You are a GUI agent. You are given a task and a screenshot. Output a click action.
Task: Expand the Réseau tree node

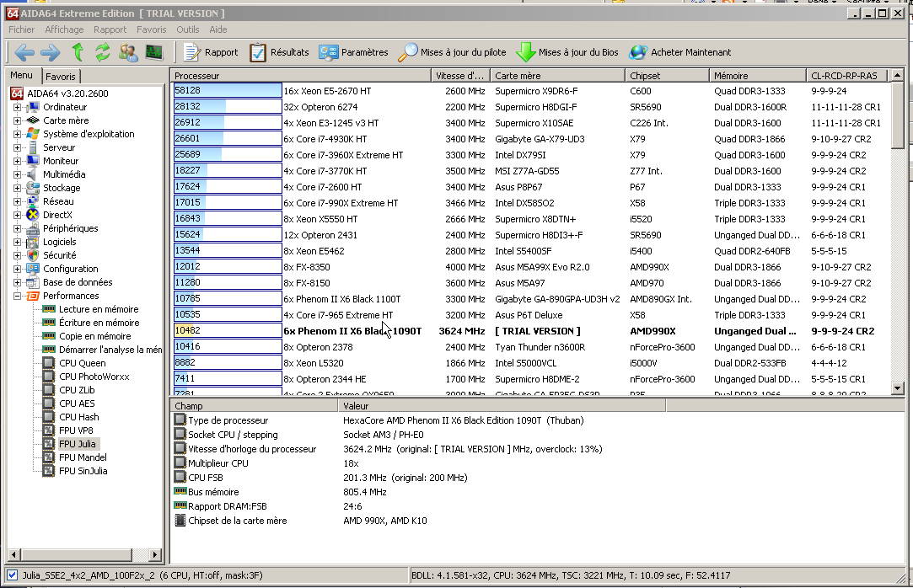[x=18, y=201]
